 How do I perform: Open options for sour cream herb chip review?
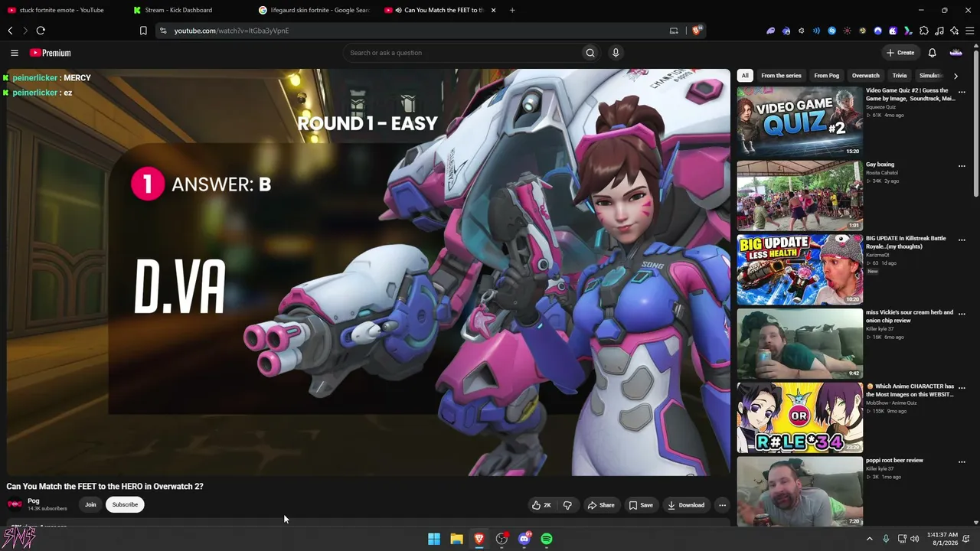tap(962, 314)
